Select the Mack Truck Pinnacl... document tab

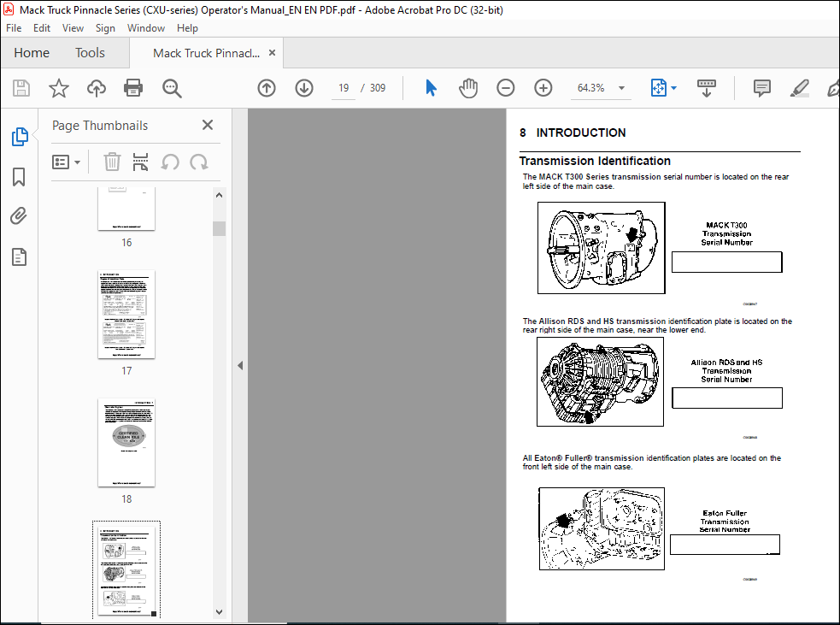click(206, 53)
